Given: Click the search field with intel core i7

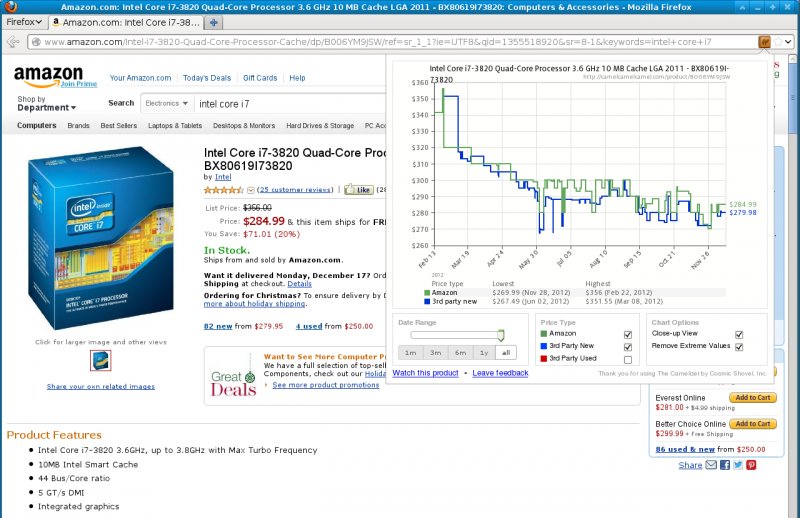Looking at the screenshot, I should click(x=289, y=104).
